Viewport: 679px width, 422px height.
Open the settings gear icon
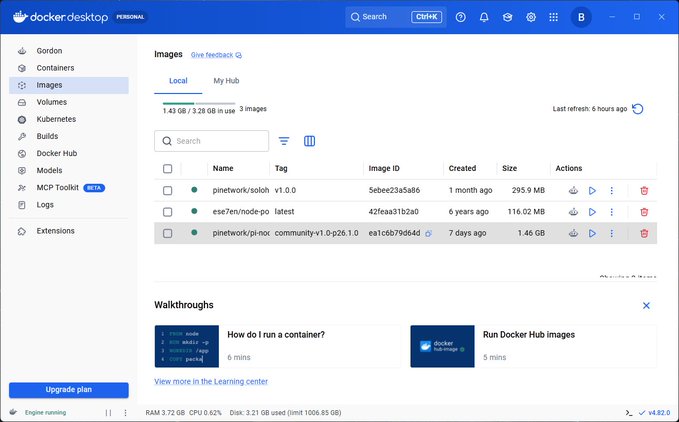[531, 17]
